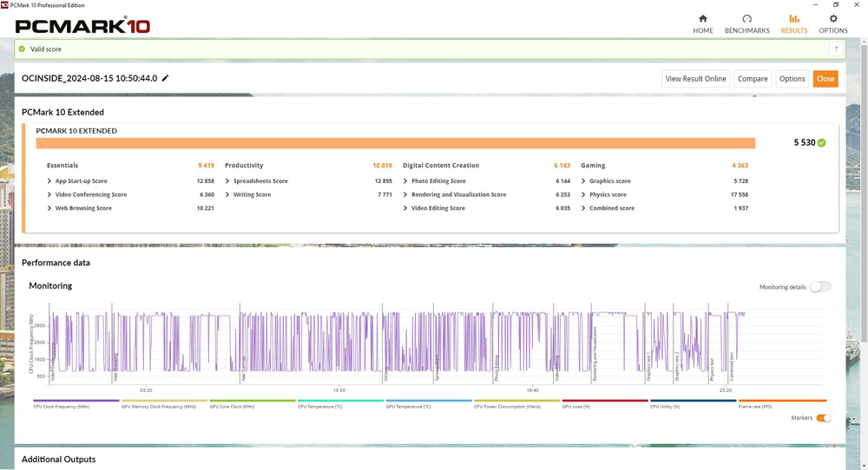Click the Photo Editing marker in chart

(x=496, y=369)
